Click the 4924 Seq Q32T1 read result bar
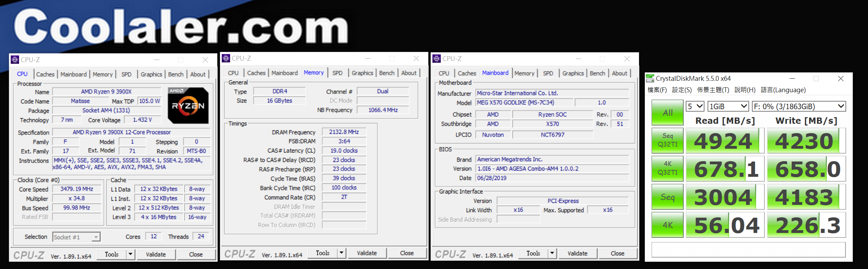Screen dimensions: 868x269 pyautogui.click(x=725, y=141)
